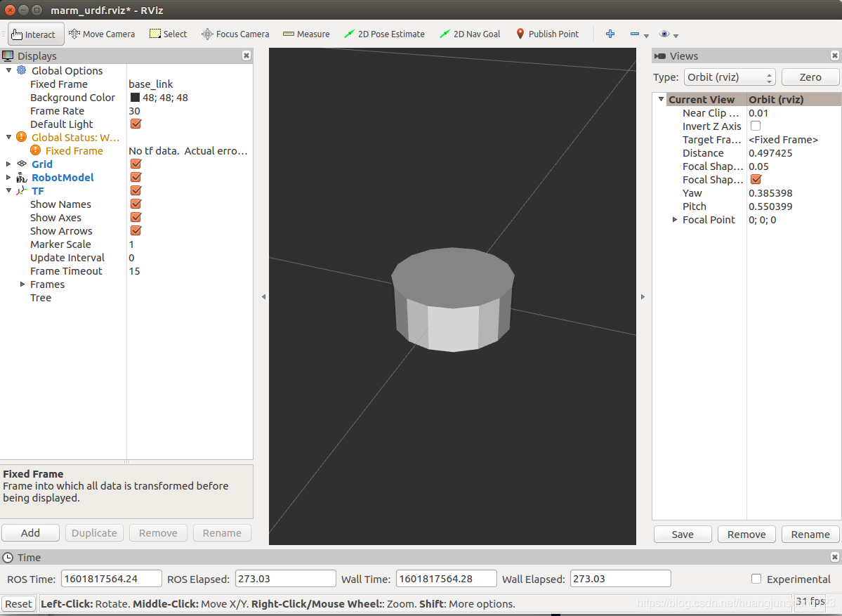Uncheck Show Axes under TF

(136, 217)
